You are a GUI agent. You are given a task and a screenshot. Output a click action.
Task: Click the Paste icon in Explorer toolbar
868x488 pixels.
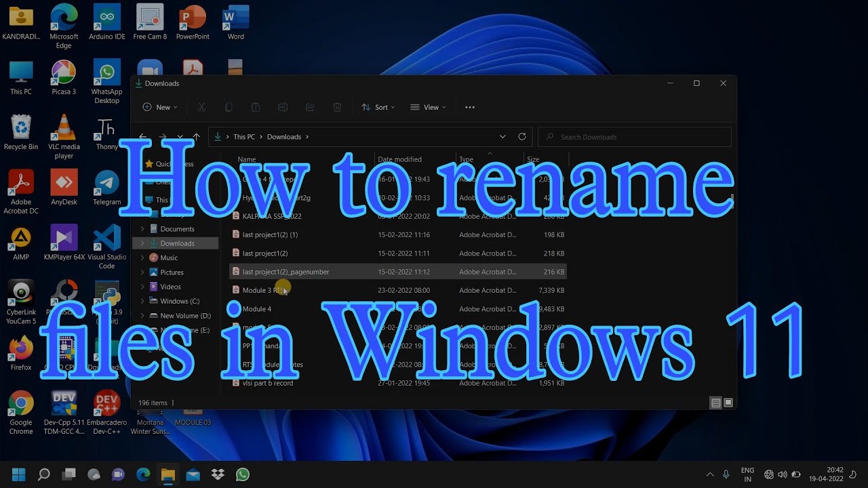point(256,107)
